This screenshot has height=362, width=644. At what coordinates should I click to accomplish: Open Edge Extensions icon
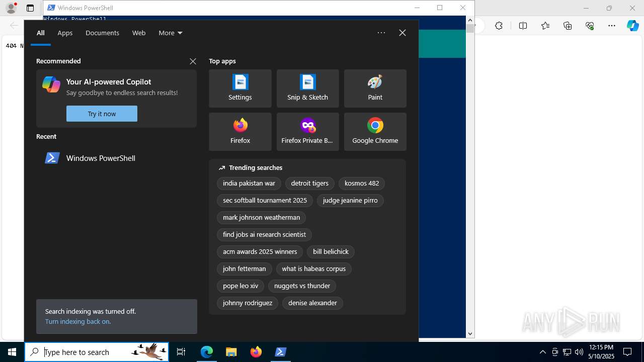point(499,26)
